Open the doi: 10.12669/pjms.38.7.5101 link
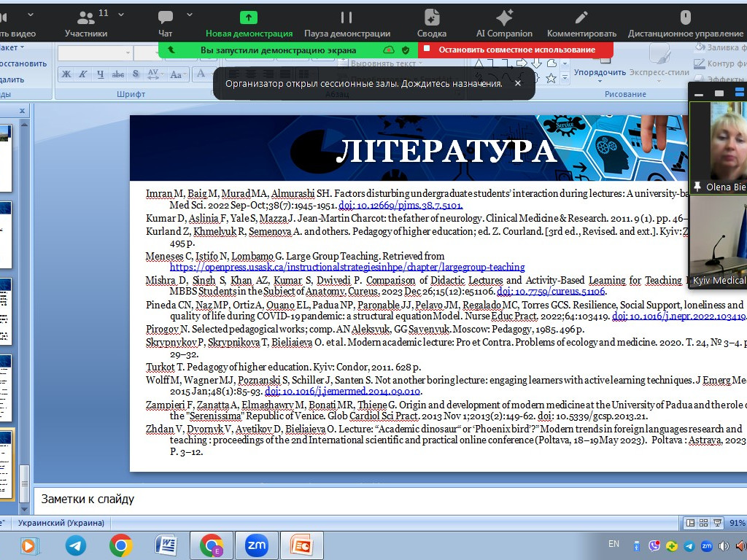Viewport: 747px width, 560px height. (x=400, y=205)
